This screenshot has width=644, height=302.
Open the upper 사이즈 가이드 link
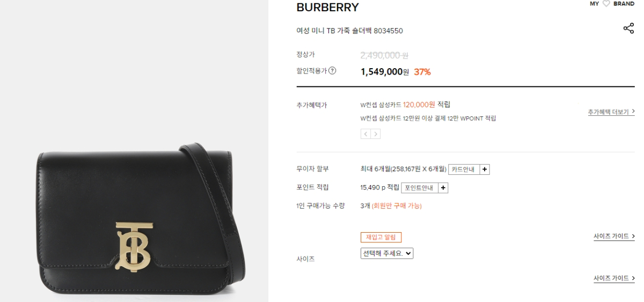coord(614,237)
